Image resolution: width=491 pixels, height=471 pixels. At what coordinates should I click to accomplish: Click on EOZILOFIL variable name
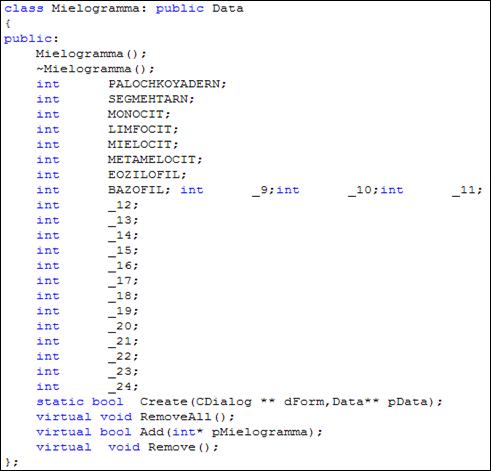coord(144,174)
